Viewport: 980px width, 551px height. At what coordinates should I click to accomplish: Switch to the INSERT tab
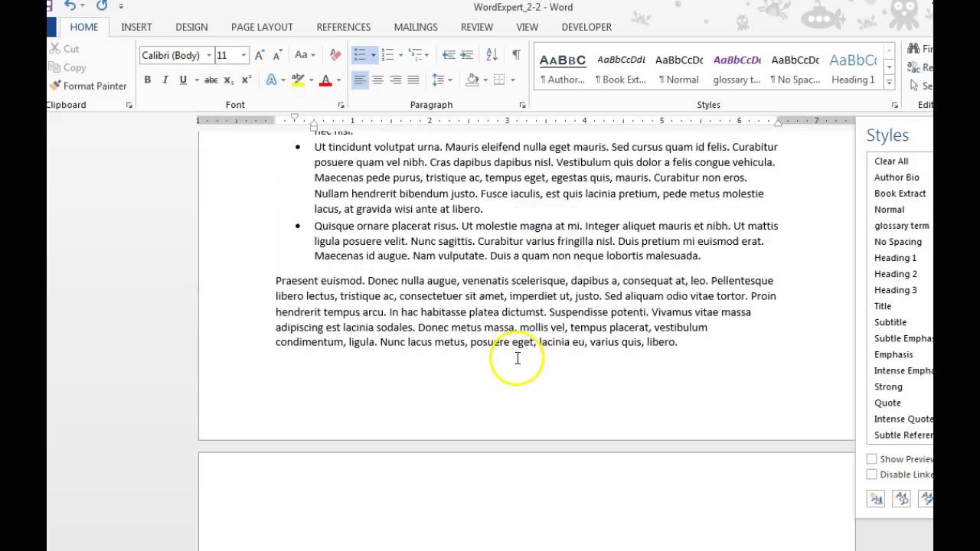[136, 27]
